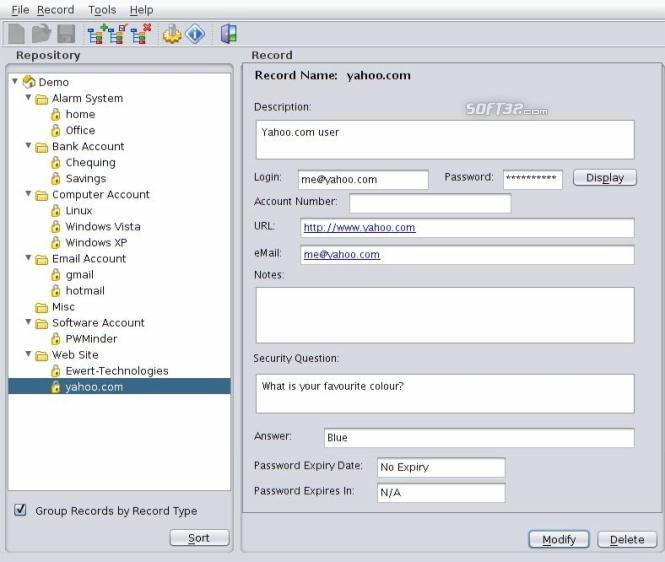The height and width of the screenshot is (562, 665).
Task: Click the lock icon beside home
Action: (56, 115)
